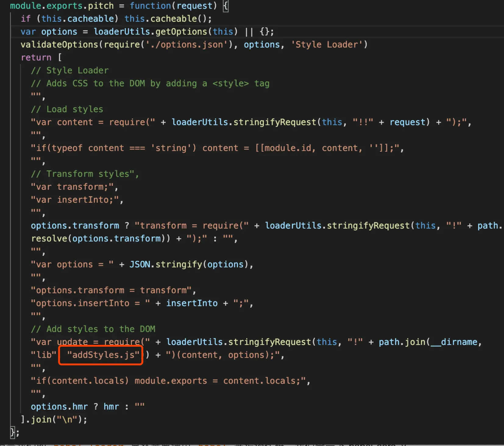Image resolution: width=504 pixels, height=446 pixels.
Task: Click the highlighted "addStyles.js" string
Action: (101, 355)
